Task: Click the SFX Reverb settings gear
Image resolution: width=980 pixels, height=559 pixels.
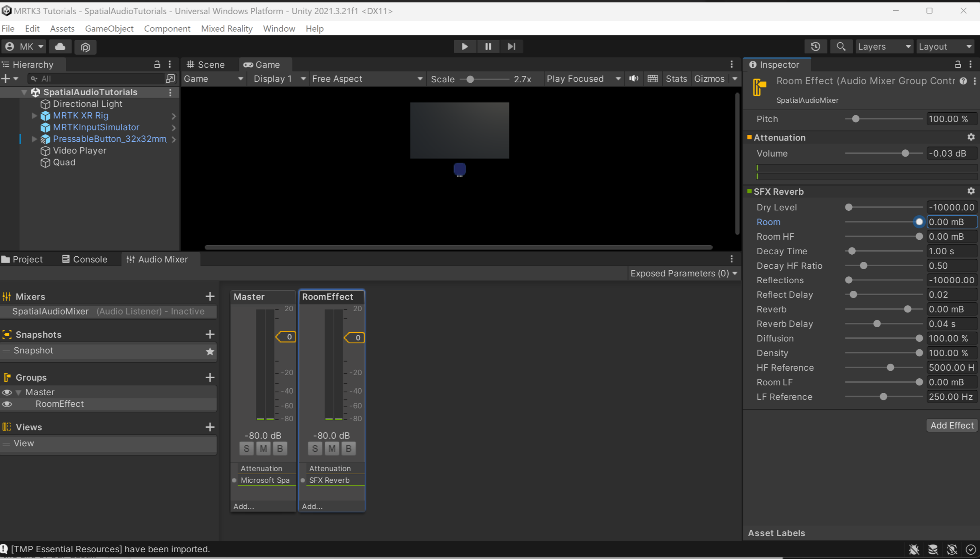Action: 971,191
